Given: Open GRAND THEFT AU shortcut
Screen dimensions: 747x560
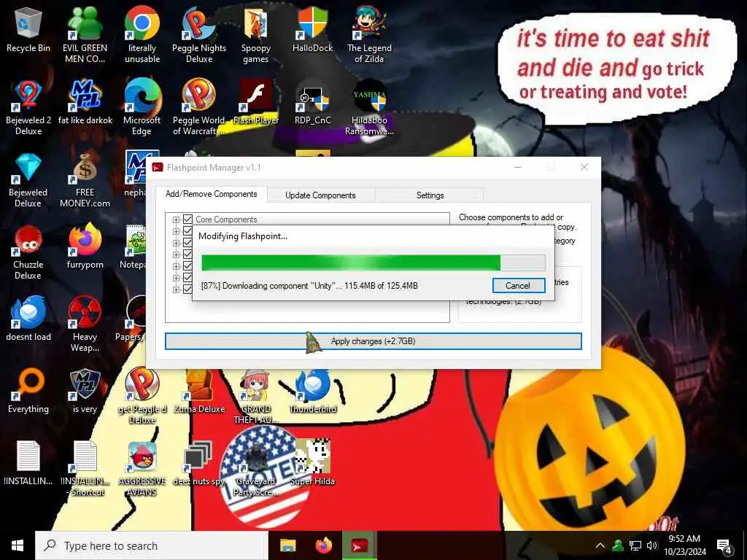Looking at the screenshot, I should click(256, 397).
